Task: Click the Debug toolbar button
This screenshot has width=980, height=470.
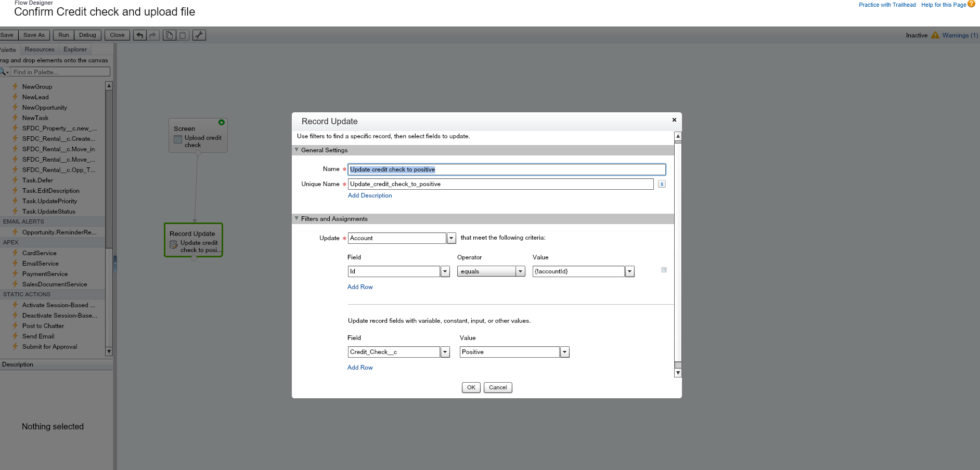Action: (x=87, y=35)
